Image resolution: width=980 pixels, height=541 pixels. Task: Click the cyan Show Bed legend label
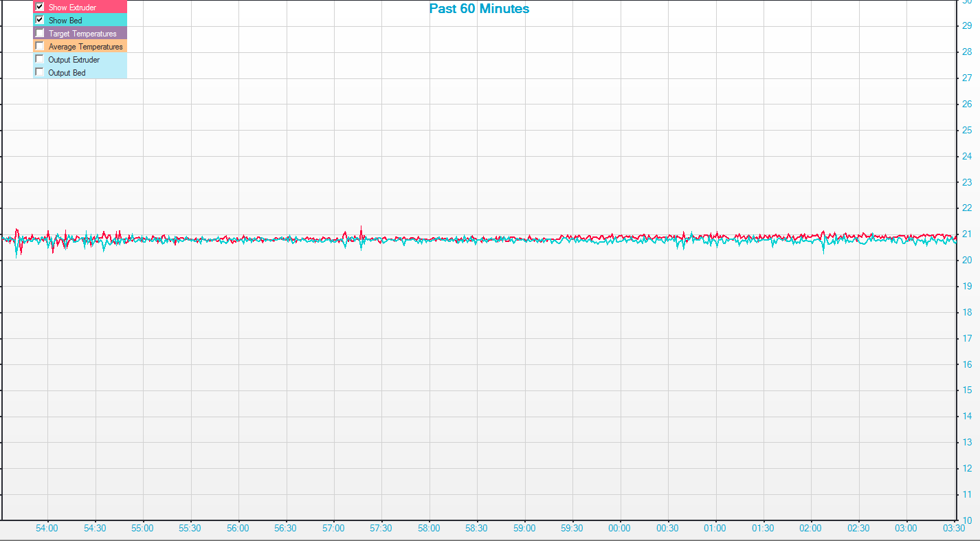[x=65, y=21]
